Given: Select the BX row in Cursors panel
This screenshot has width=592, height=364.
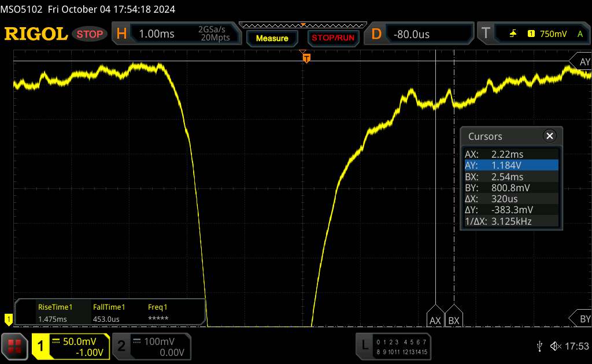Looking at the screenshot, I should pyautogui.click(x=511, y=176).
